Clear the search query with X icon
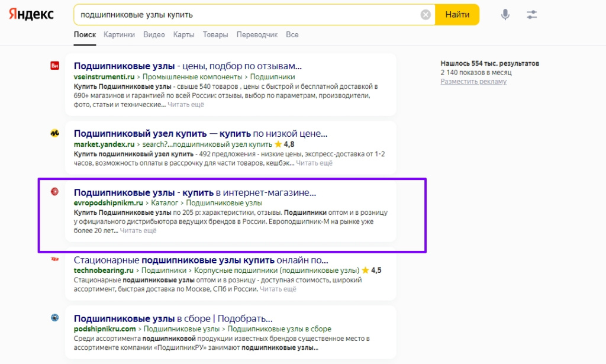 pyautogui.click(x=424, y=14)
